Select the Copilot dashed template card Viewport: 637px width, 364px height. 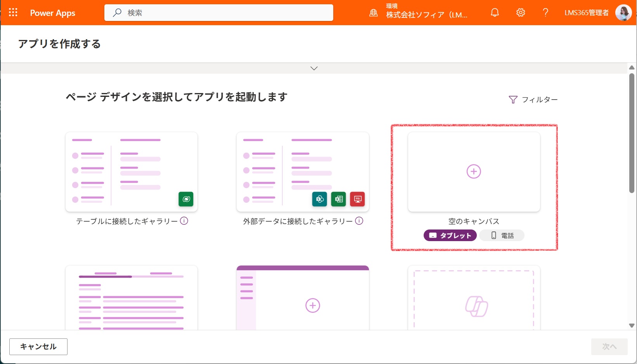[474, 298]
